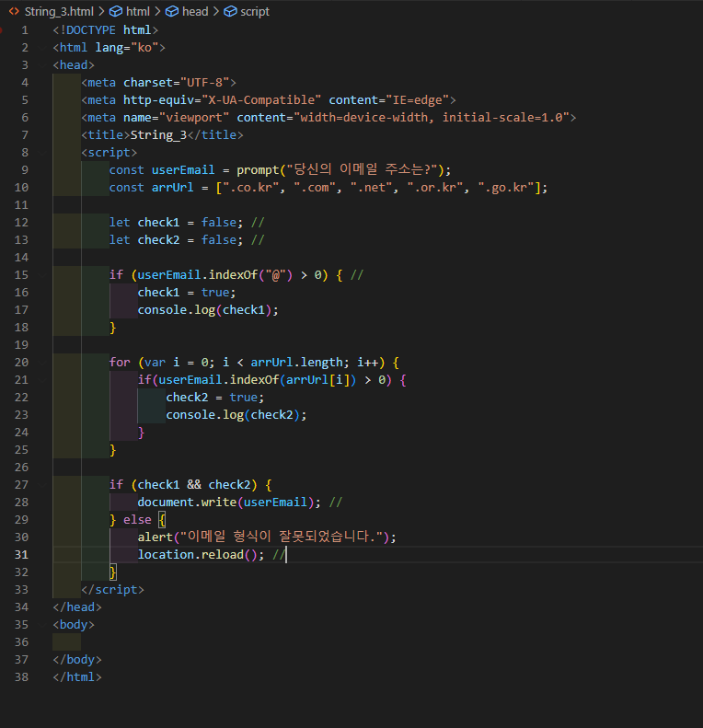Click location.reload() on line 31
Viewport: 703px width, 728px height.
tap(197, 555)
